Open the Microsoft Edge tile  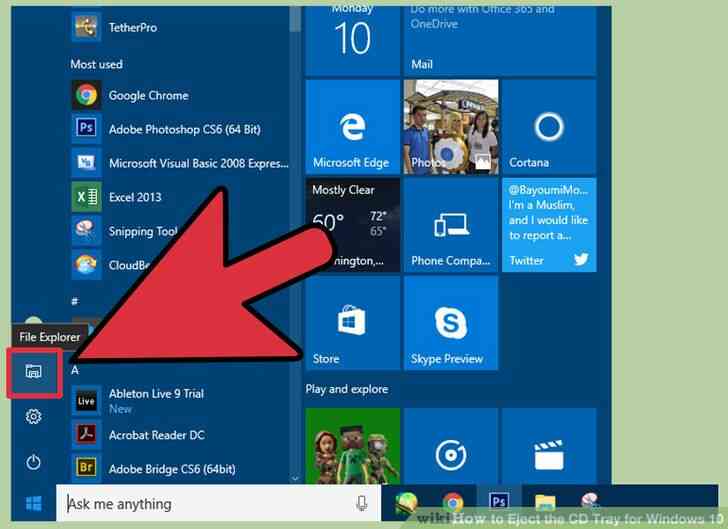[352, 127]
